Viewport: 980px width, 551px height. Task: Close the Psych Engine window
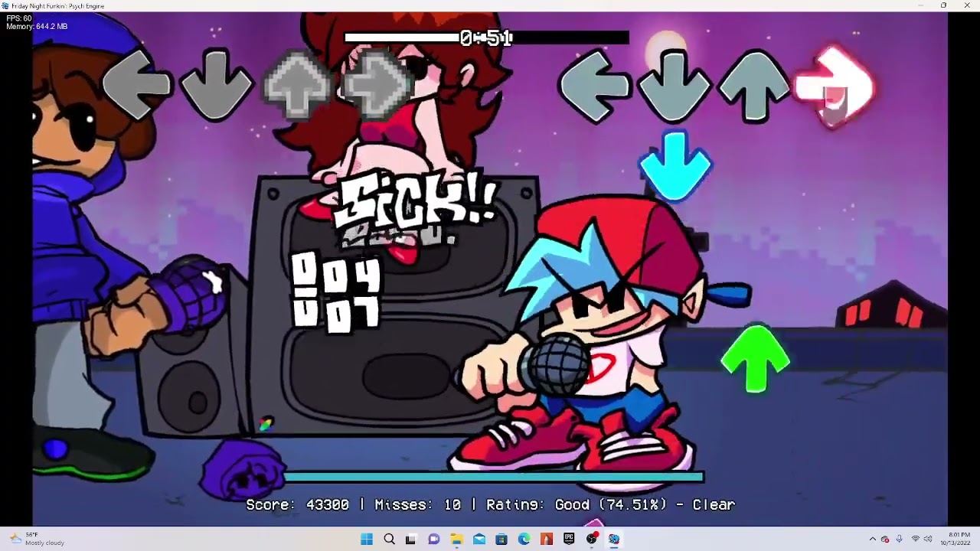(967, 5)
